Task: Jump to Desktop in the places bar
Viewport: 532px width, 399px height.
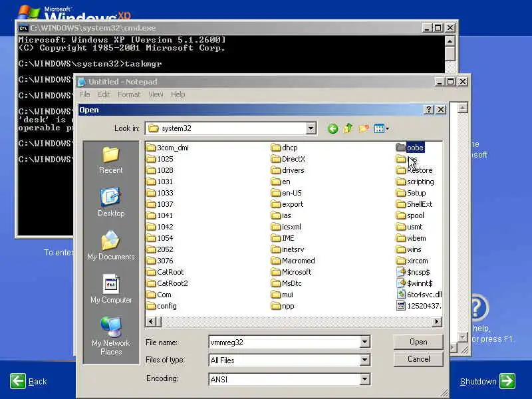Action: pos(111,202)
